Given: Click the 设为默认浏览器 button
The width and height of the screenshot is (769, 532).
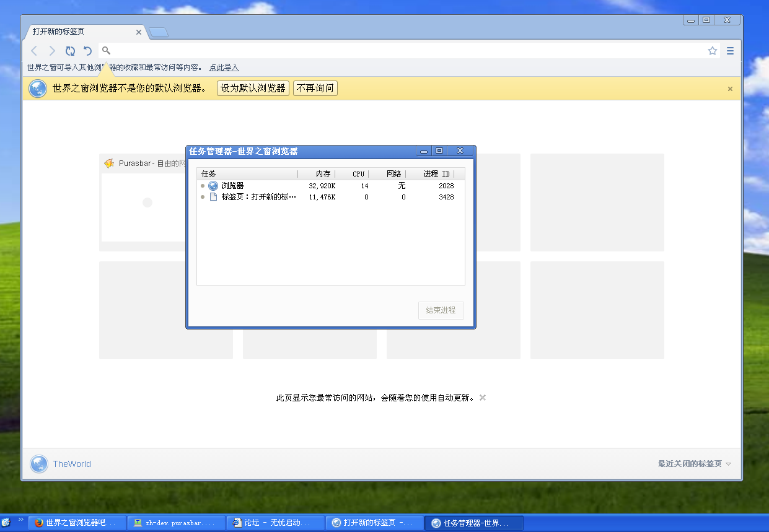Looking at the screenshot, I should pos(253,88).
